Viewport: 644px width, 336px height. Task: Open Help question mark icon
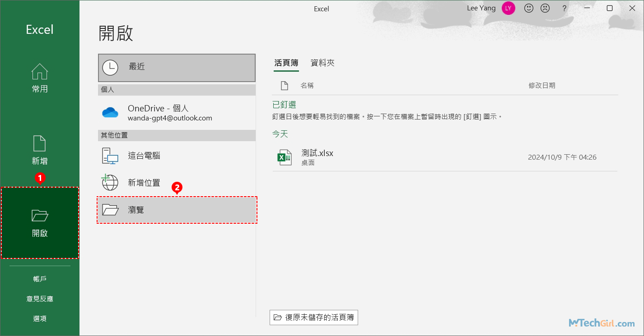coord(564,8)
